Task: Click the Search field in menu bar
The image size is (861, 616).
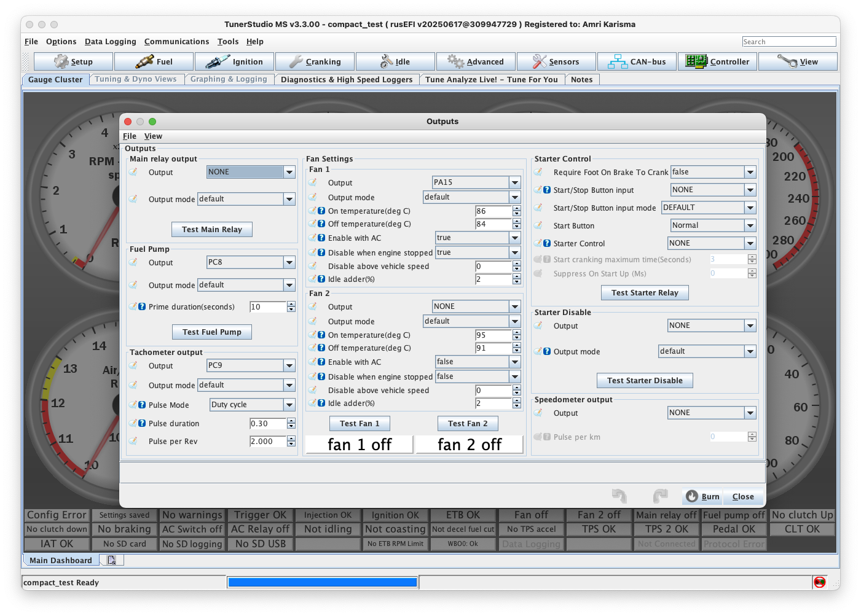Action: pyautogui.click(x=788, y=42)
